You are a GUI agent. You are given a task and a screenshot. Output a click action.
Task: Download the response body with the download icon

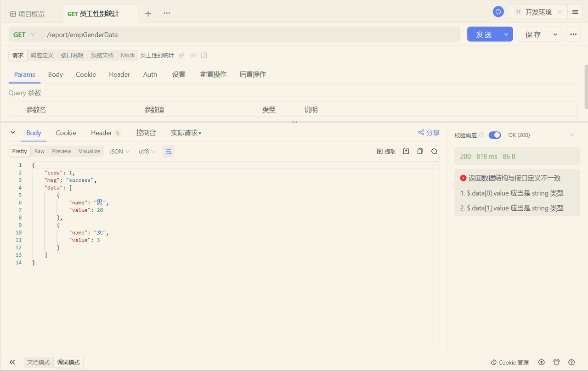pyautogui.click(x=406, y=151)
